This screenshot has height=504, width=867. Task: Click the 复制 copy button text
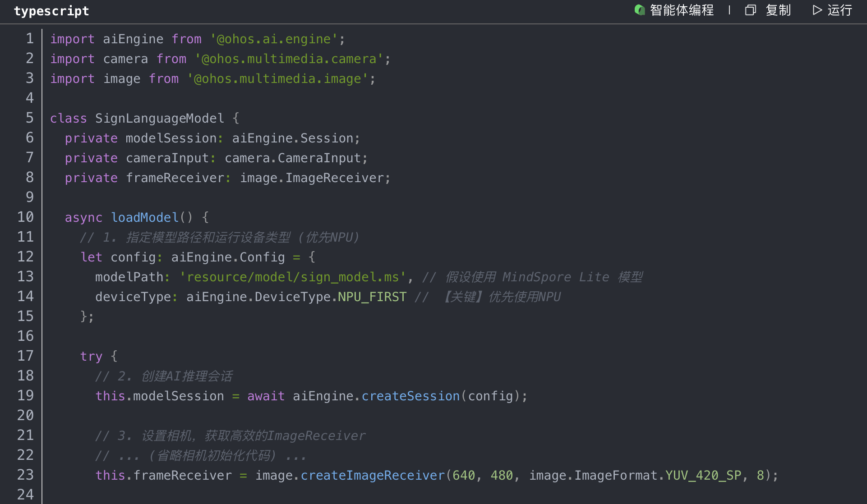coord(778,10)
